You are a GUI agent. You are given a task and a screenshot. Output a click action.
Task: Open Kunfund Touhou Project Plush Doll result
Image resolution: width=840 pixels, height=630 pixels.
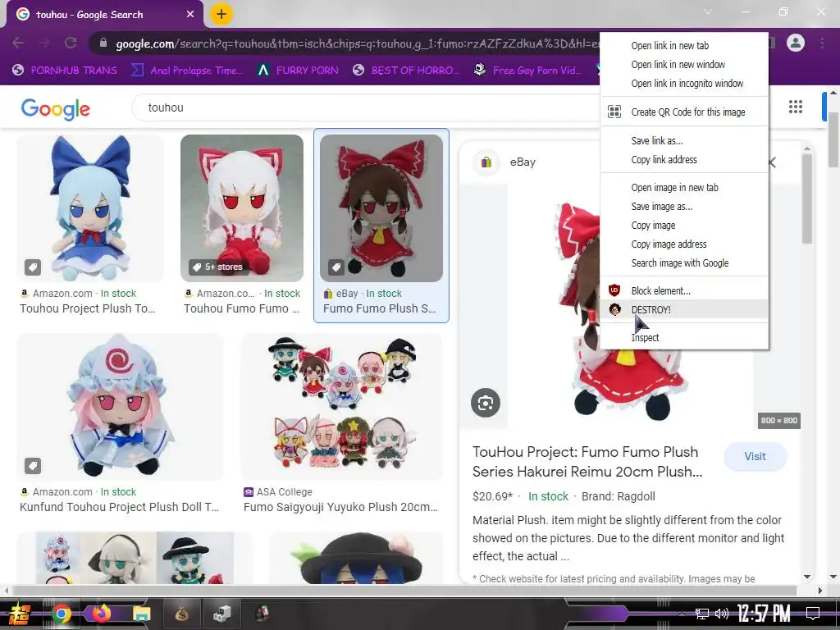pyautogui.click(x=120, y=507)
